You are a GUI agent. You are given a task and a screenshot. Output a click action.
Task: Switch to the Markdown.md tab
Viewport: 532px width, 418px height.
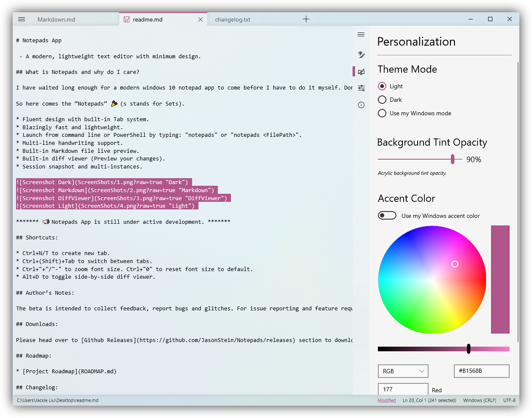point(56,19)
